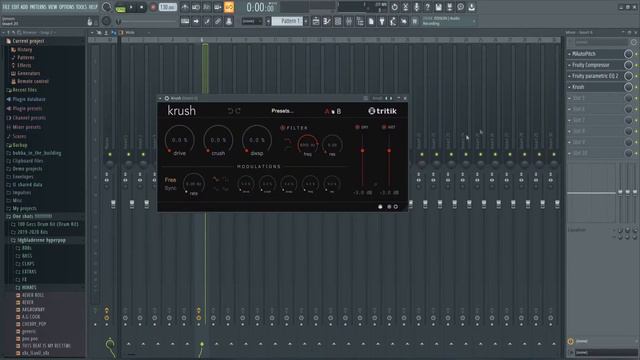The height and width of the screenshot is (360, 640).
Task: Open the Backup folder
Action: (x=19, y=145)
